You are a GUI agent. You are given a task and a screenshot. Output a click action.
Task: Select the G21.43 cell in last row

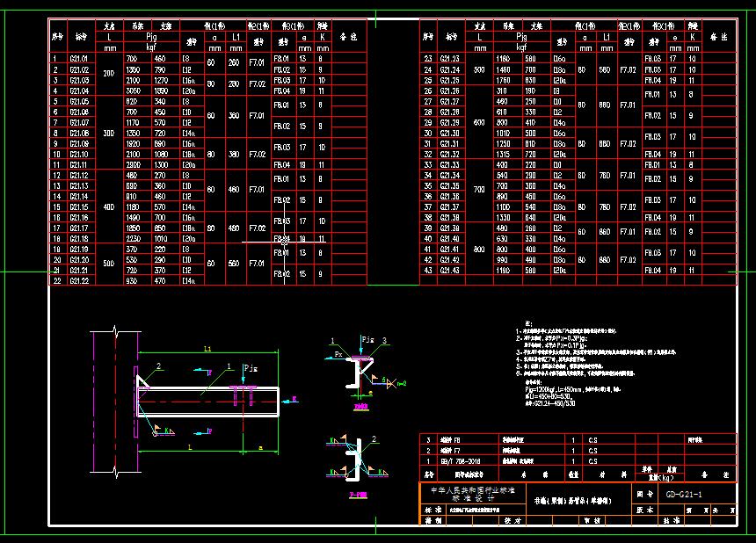pos(449,271)
